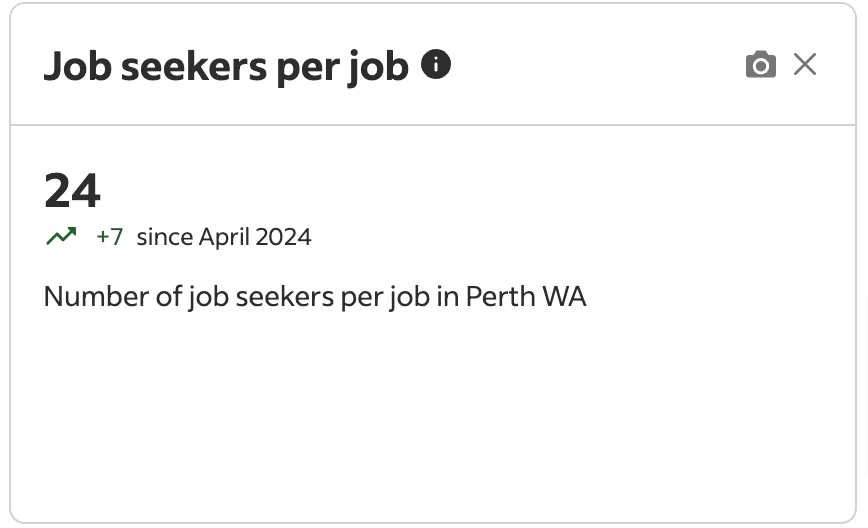Click the word "since" next to +7
Image resolution: width=868 pixels, height=528 pixels.
(x=164, y=237)
